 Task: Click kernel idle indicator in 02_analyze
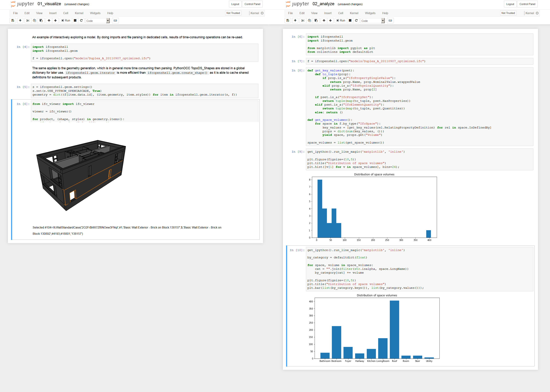(537, 13)
